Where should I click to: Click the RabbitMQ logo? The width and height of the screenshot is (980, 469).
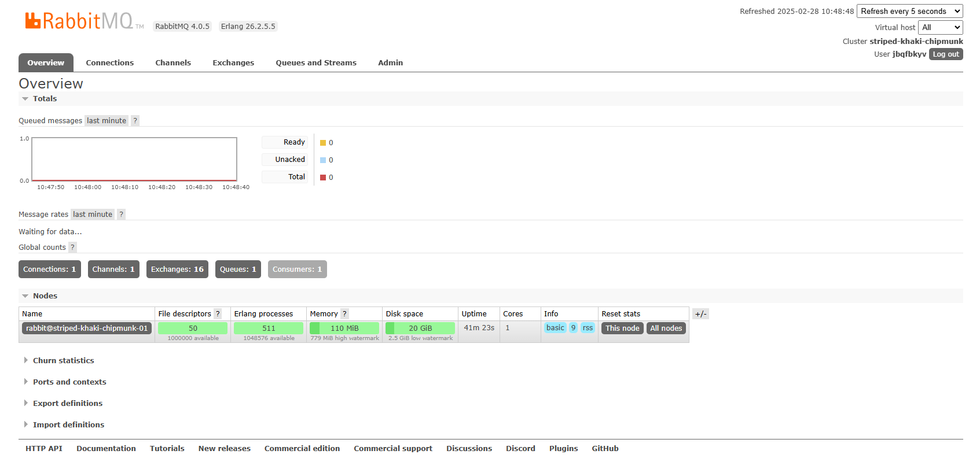[x=85, y=21]
